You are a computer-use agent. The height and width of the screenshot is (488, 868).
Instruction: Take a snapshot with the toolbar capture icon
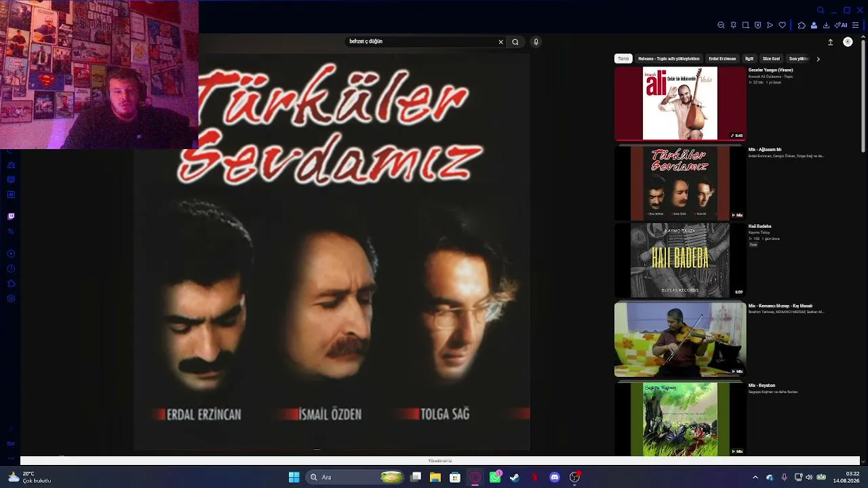(x=745, y=25)
